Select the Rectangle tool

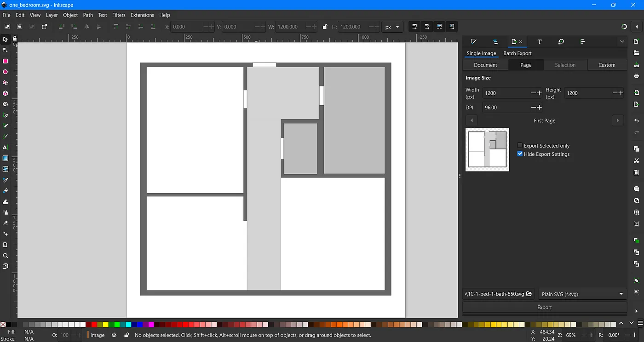coord(6,61)
